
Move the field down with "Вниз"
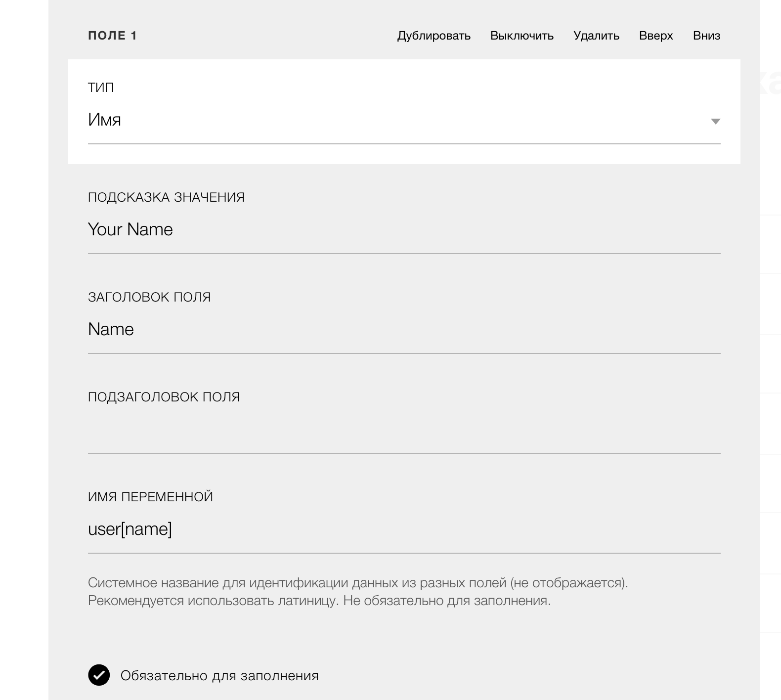click(x=706, y=36)
